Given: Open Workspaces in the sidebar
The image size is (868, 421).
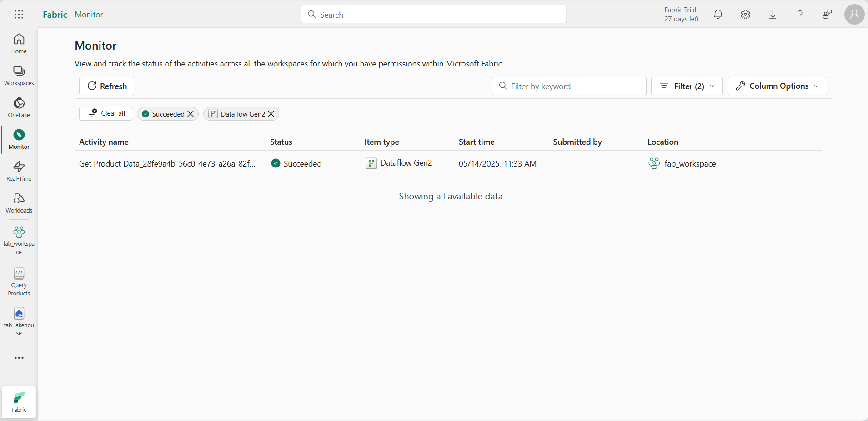Looking at the screenshot, I should pos(19,76).
